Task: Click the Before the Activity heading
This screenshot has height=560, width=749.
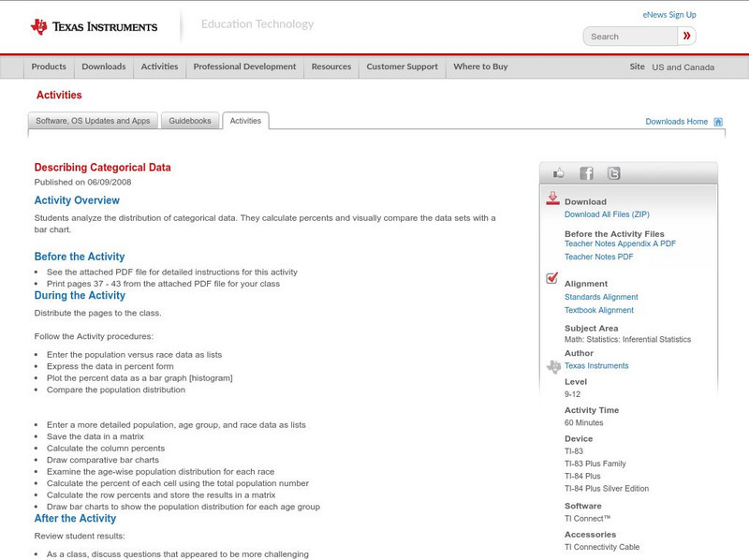Action: (x=80, y=257)
